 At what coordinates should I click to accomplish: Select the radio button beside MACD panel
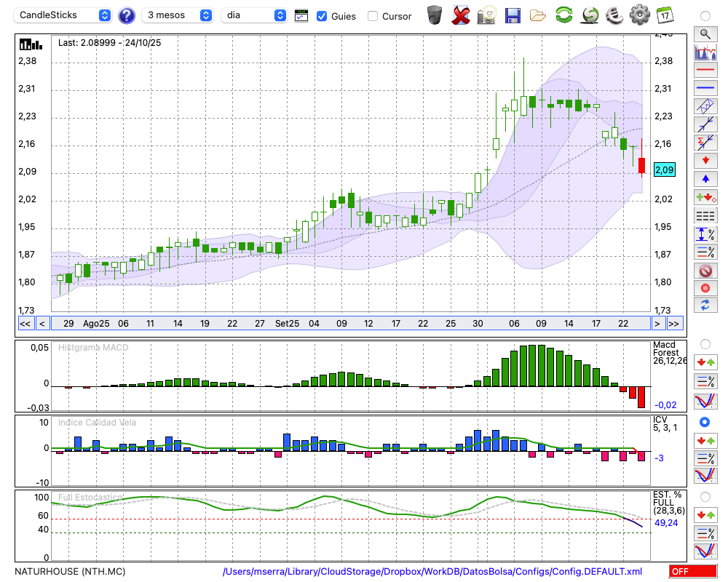tap(705, 343)
